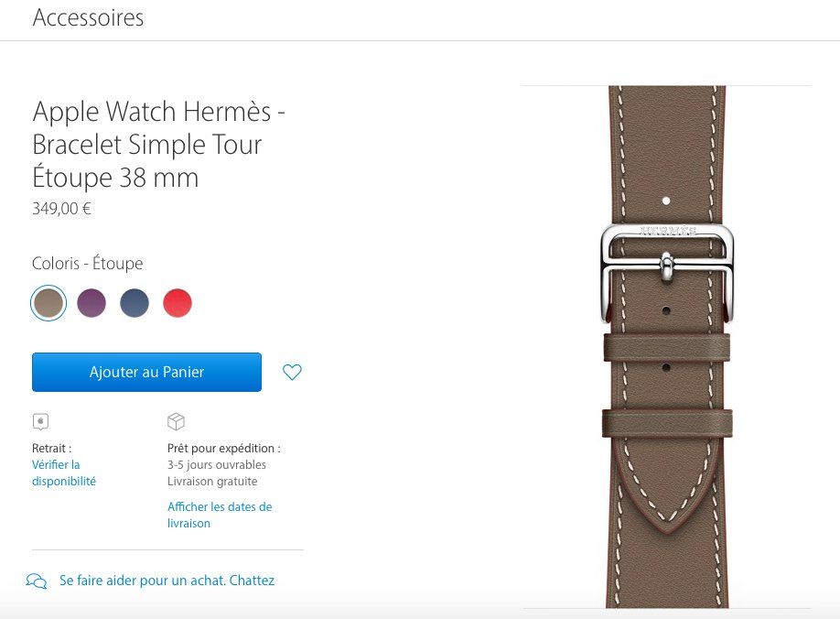This screenshot has height=619, width=840.
Task: Click the Hermès watch band product image
Action: point(667,347)
